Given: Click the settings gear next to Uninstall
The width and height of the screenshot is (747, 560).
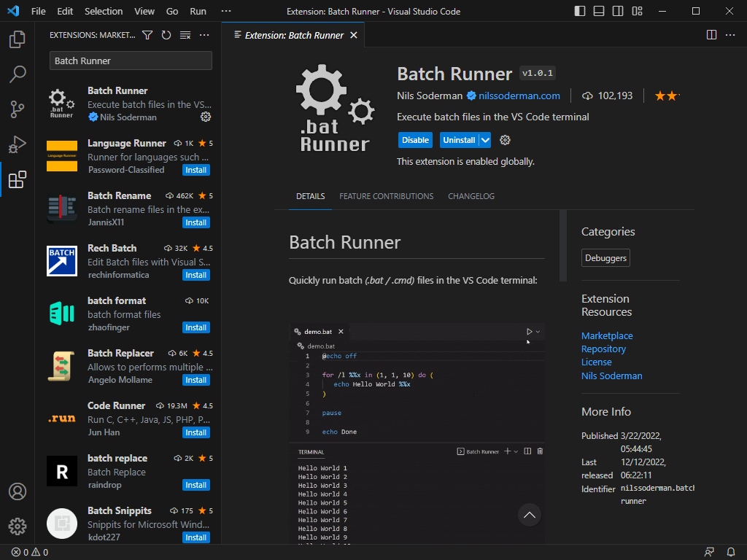Looking at the screenshot, I should [505, 140].
